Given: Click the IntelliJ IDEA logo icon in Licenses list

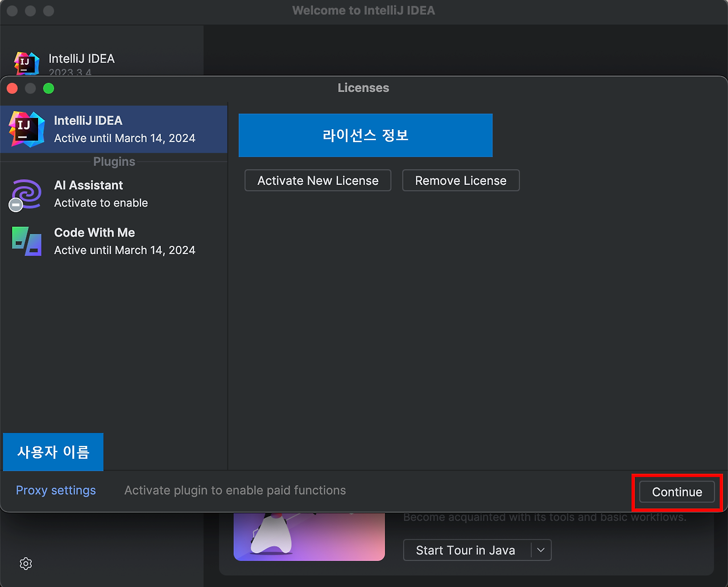Looking at the screenshot, I should (x=26, y=129).
